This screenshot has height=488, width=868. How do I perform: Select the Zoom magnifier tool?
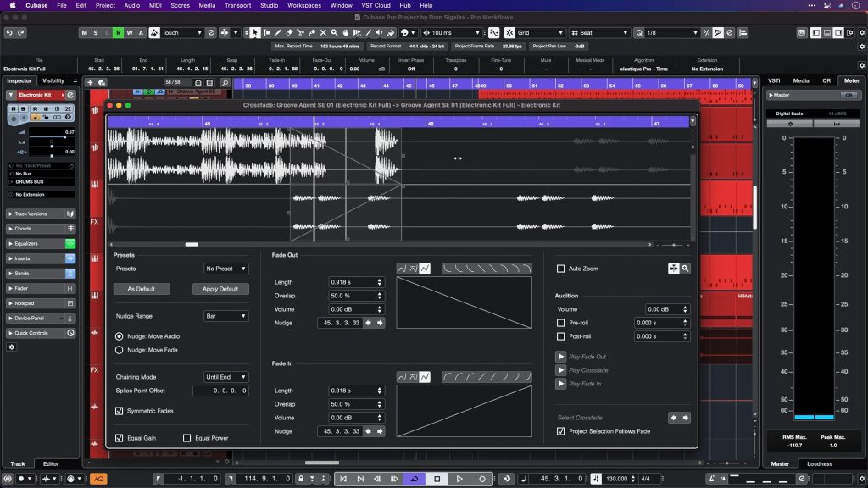tap(335, 32)
